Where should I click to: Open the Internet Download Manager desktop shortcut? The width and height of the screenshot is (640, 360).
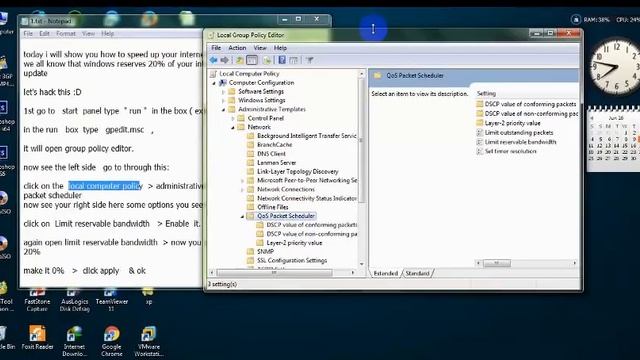pos(74,341)
